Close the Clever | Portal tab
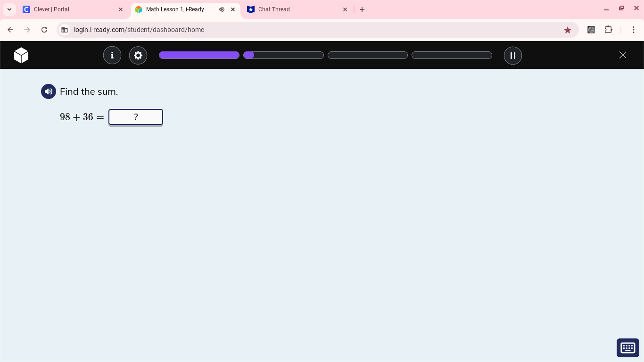This screenshot has height=362, width=644. coord(121,9)
